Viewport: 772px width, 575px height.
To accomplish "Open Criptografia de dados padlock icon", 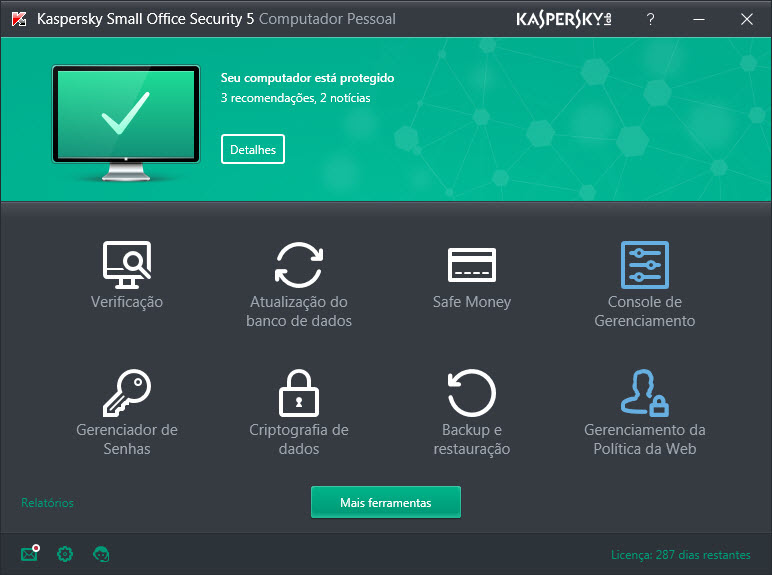I will [299, 393].
